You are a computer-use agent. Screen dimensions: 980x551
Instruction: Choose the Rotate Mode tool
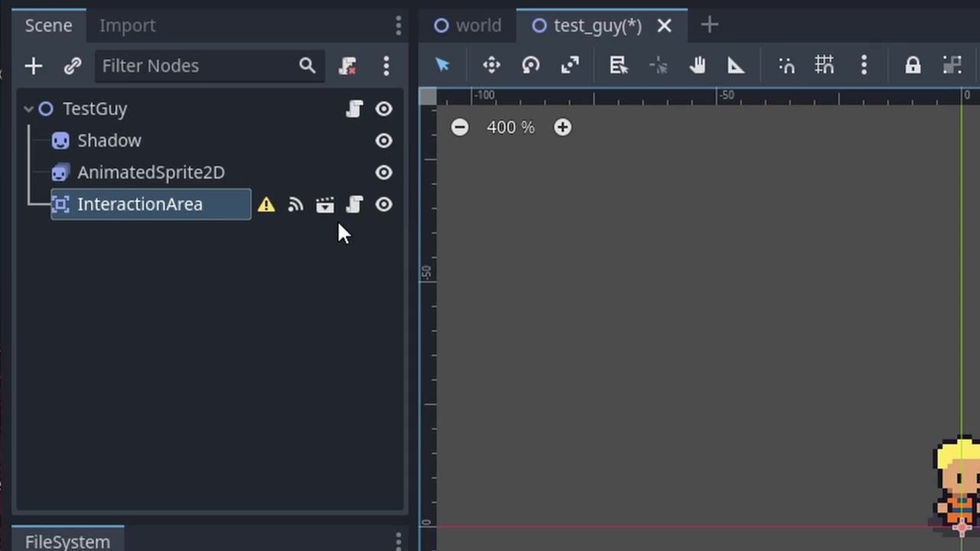coord(531,65)
